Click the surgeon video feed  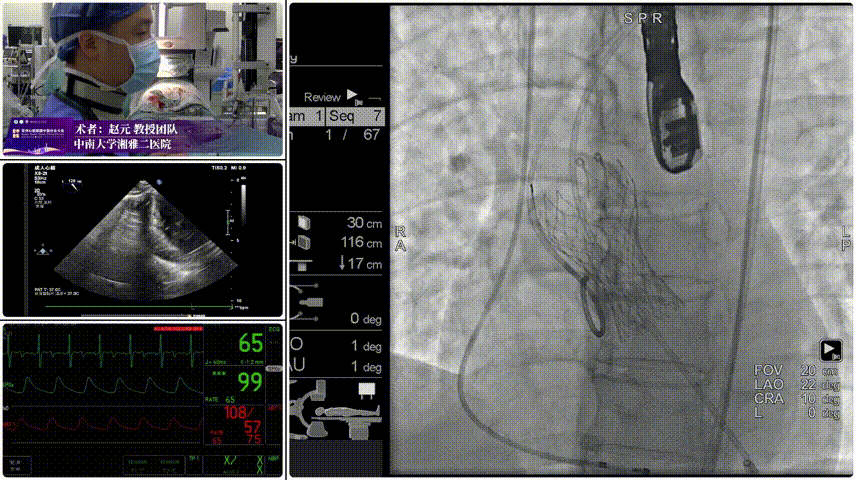tap(143, 80)
